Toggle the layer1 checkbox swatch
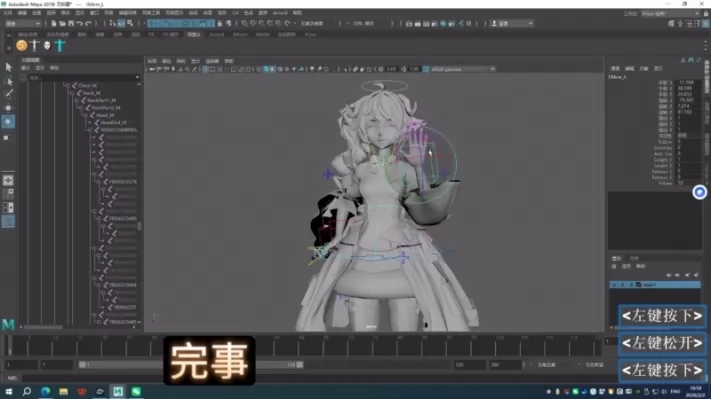Viewport: 711px width, 399px height. (x=638, y=285)
